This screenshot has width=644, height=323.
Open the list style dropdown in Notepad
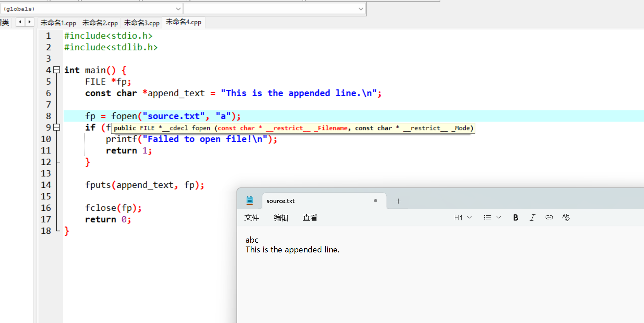click(x=492, y=218)
